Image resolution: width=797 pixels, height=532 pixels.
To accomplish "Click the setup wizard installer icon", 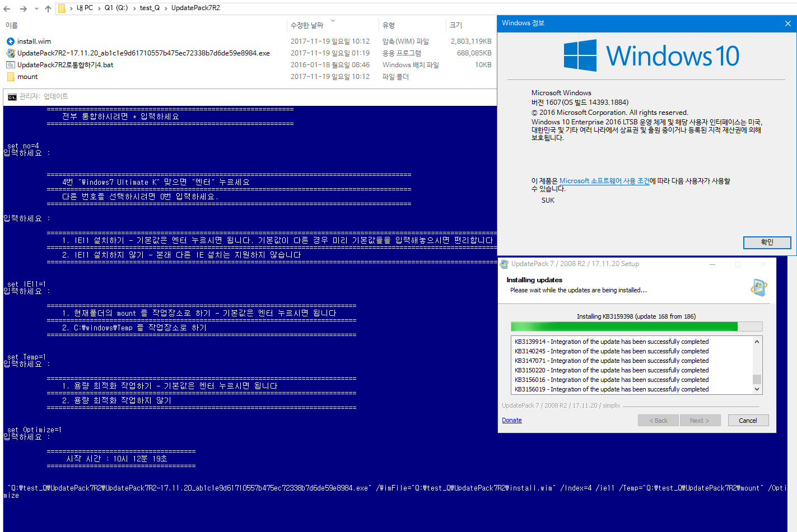I will [759, 287].
